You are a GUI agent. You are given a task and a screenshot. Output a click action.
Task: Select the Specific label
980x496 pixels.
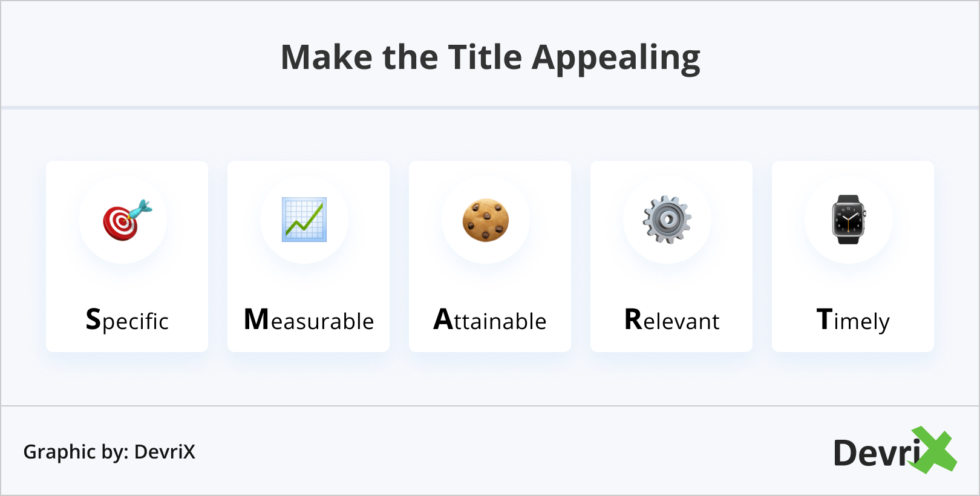click(127, 321)
